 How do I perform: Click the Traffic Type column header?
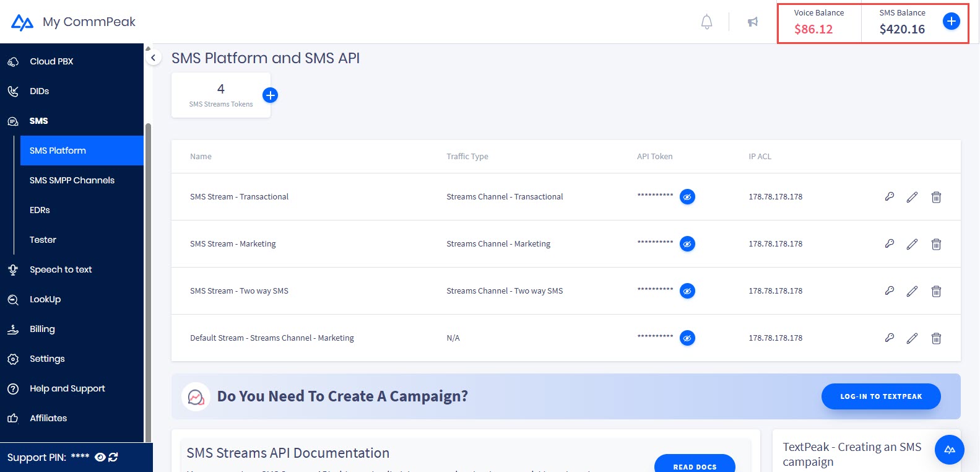coord(467,157)
